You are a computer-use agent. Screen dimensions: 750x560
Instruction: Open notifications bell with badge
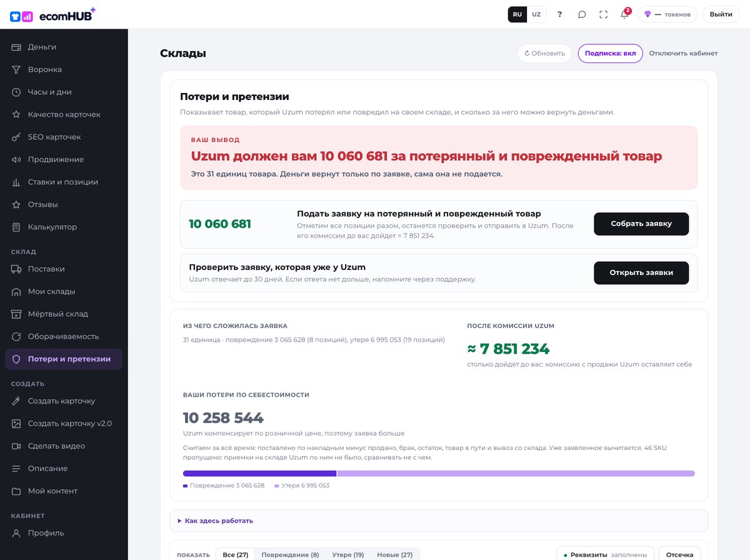[624, 14]
